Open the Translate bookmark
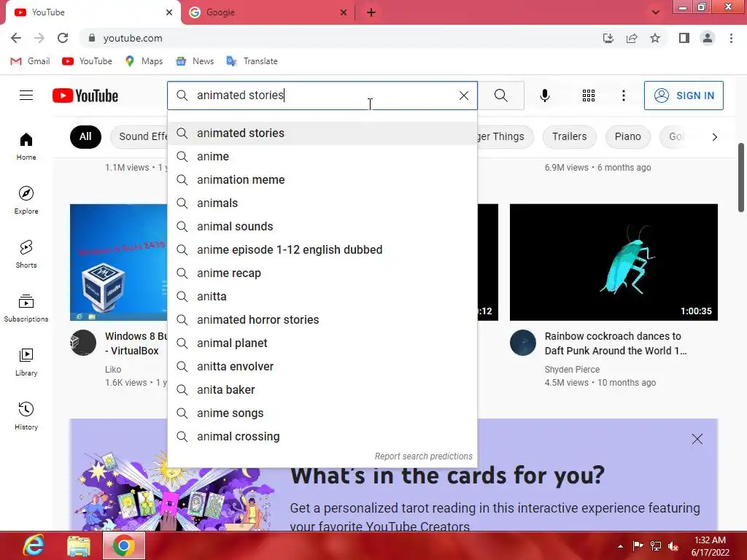747x560 pixels. (x=252, y=61)
